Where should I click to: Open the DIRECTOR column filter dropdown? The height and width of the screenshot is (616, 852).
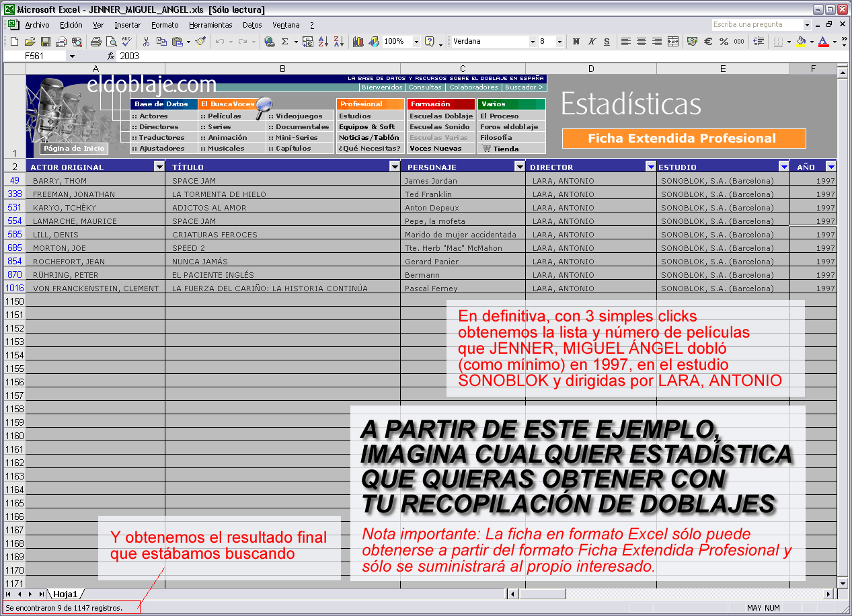pos(651,167)
